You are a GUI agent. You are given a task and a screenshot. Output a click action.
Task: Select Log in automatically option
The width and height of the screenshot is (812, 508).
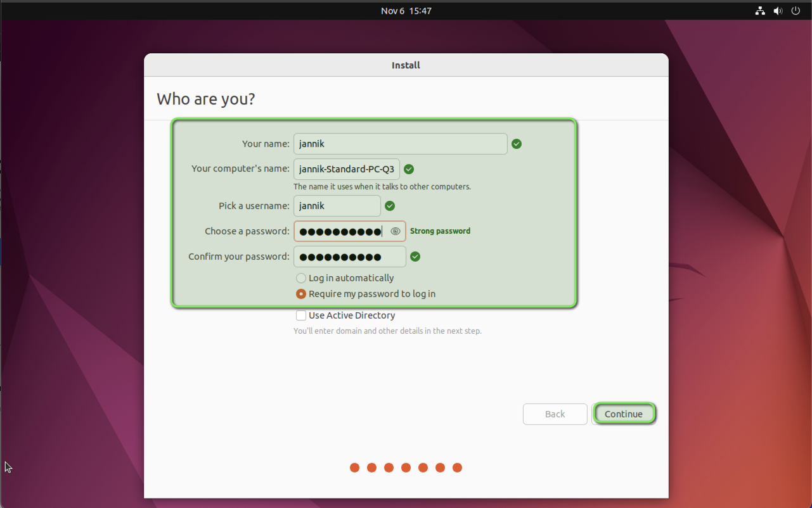coord(301,278)
